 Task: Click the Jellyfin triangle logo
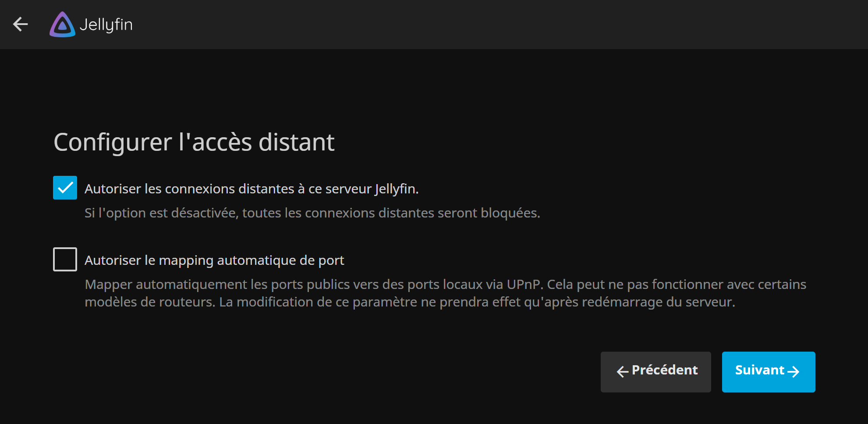(62, 25)
